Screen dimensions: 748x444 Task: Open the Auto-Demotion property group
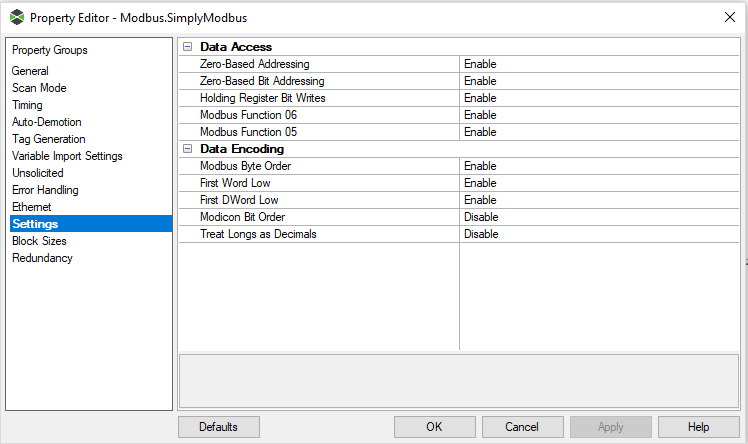[x=47, y=122]
